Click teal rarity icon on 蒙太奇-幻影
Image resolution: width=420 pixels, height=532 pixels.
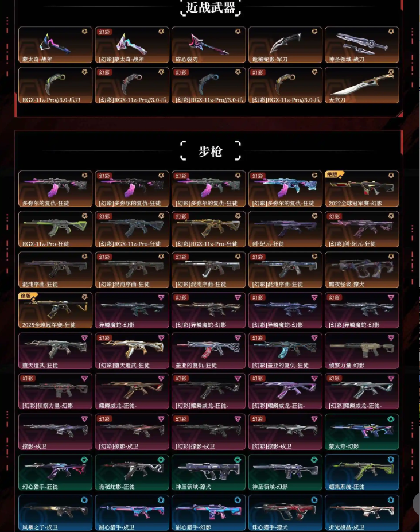(391, 420)
